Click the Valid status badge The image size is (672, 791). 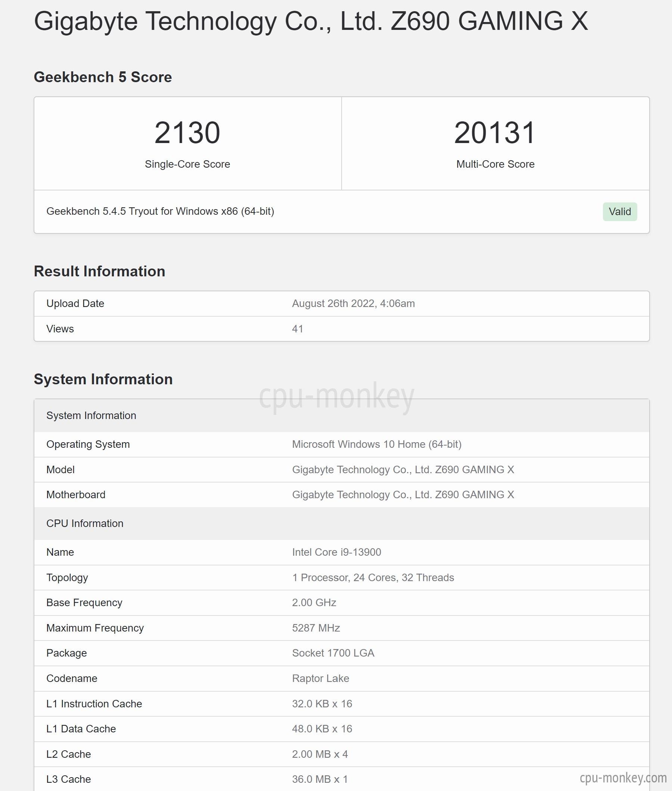pos(619,211)
